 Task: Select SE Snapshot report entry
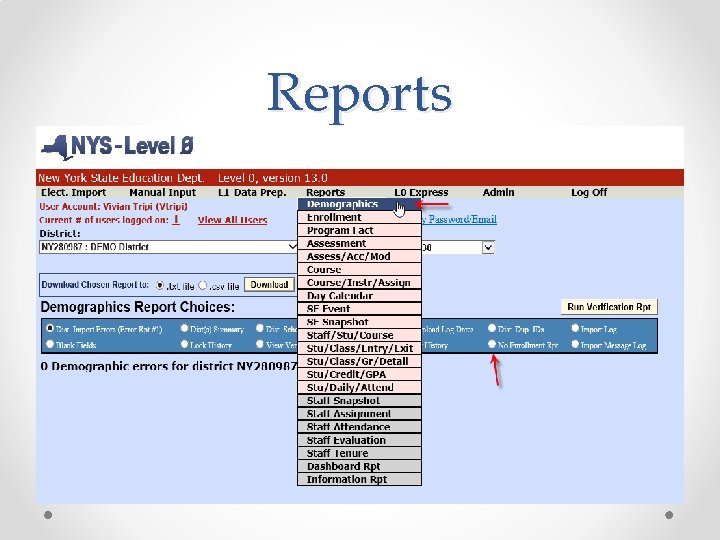pos(359,322)
